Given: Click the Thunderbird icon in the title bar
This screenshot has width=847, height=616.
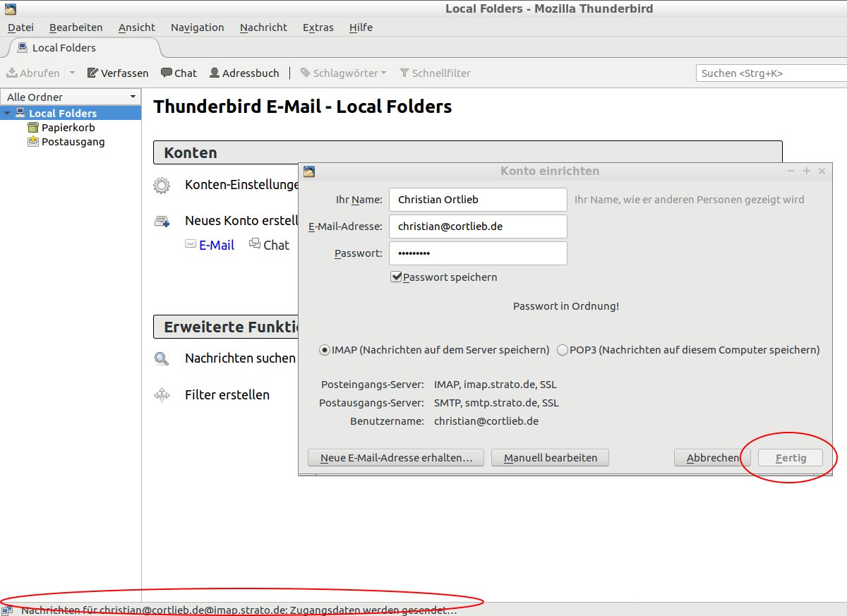Looking at the screenshot, I should pos(10,9).
